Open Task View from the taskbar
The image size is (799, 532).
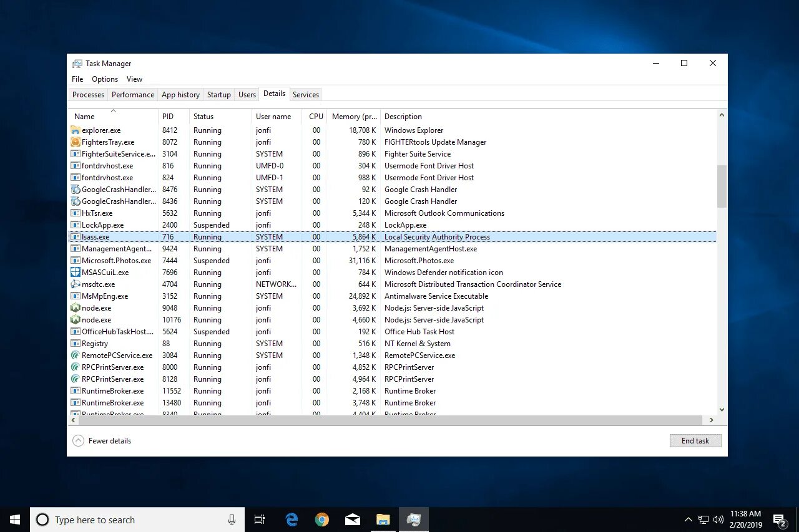point(260,520)
